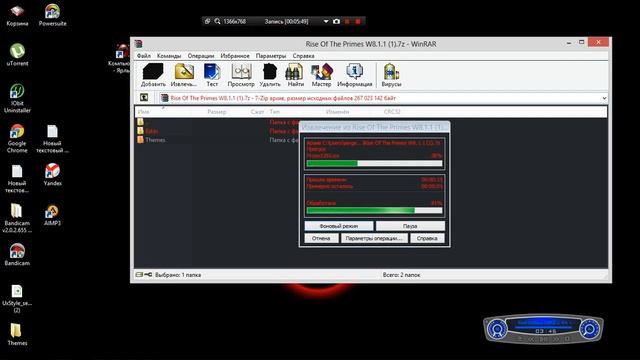Screen dimensions: 640x360
Task: Open the Корзина desktop icon
Action: [17, 15]
